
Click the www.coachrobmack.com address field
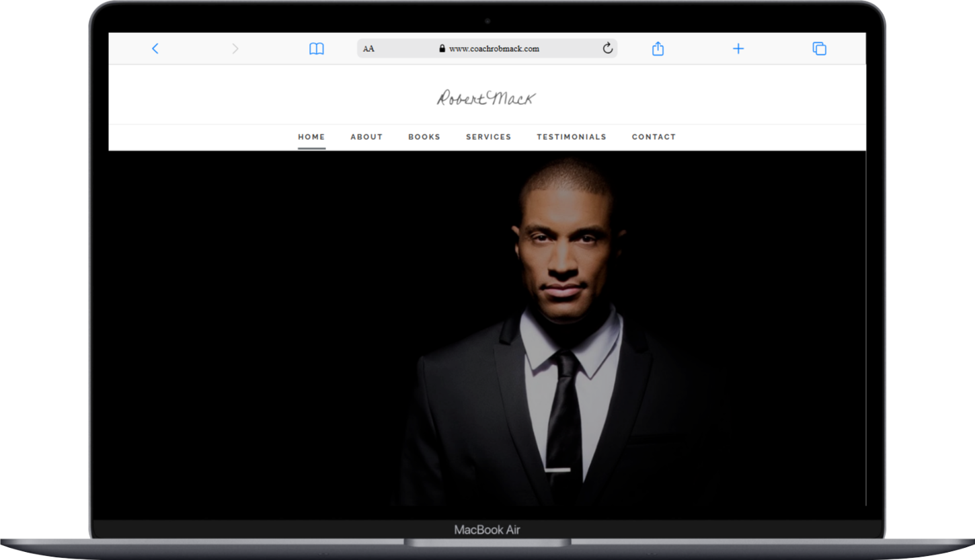coord(494,48)
